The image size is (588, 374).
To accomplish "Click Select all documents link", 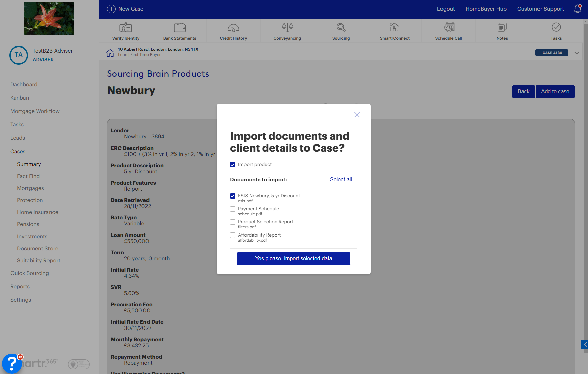I will [x=341, y=179].
